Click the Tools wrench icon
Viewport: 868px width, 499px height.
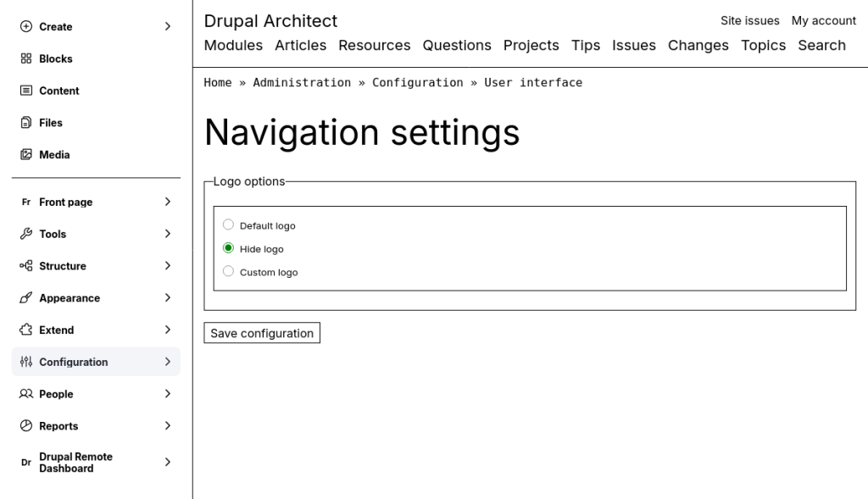26,234
